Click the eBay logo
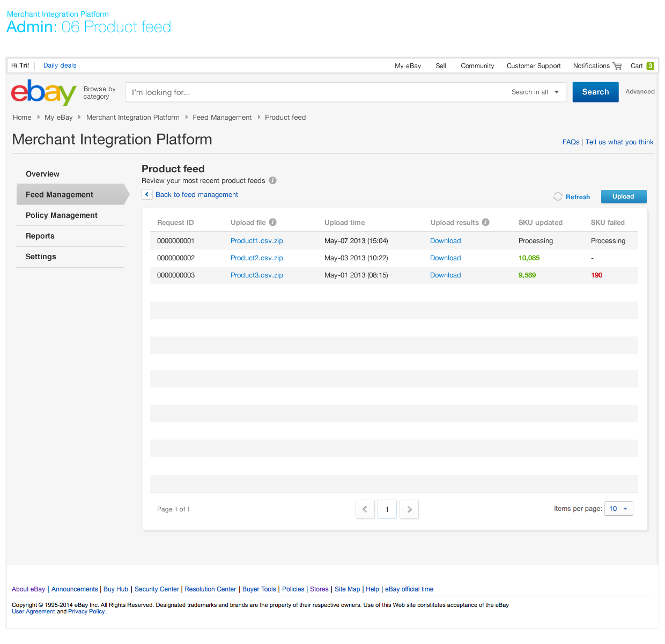The height and width of the screenshot is (644, 665). [x=43, y=93]
